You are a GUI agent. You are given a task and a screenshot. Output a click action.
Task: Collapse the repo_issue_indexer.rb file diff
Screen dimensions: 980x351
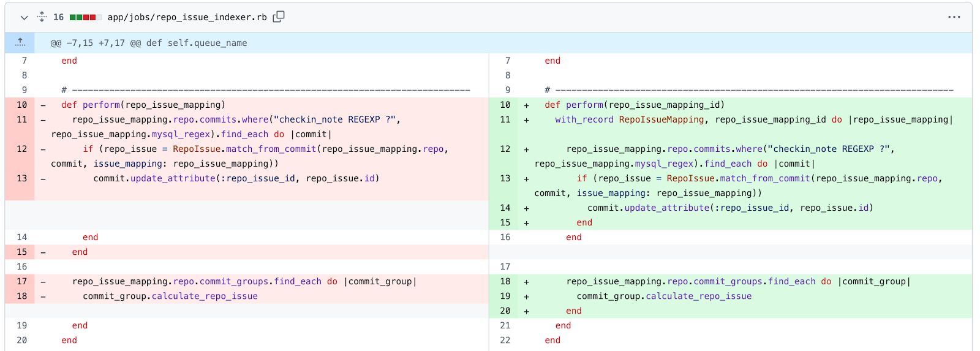tap(24, 17)
